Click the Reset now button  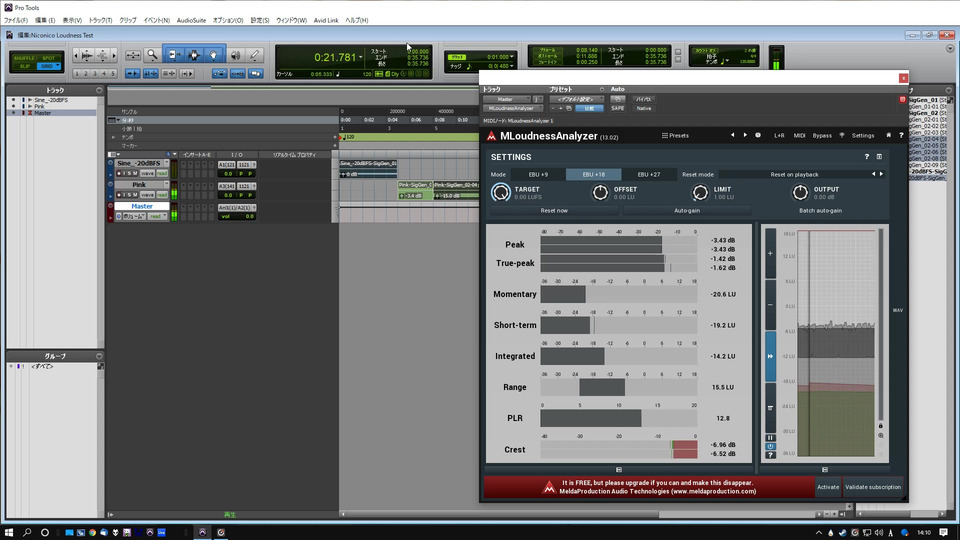point(554,211)
